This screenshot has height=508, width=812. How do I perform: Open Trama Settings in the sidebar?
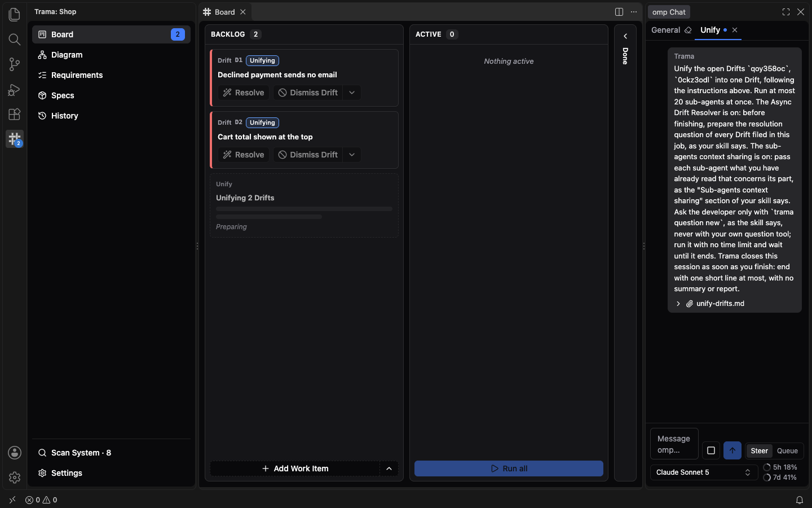pyautogui.click(x=111, y=473)
